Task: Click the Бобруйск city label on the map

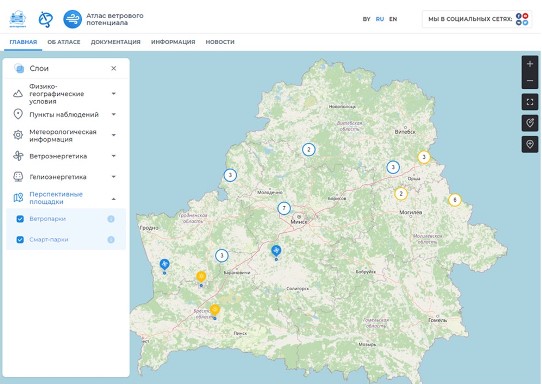Action: [x=365, y=272]
